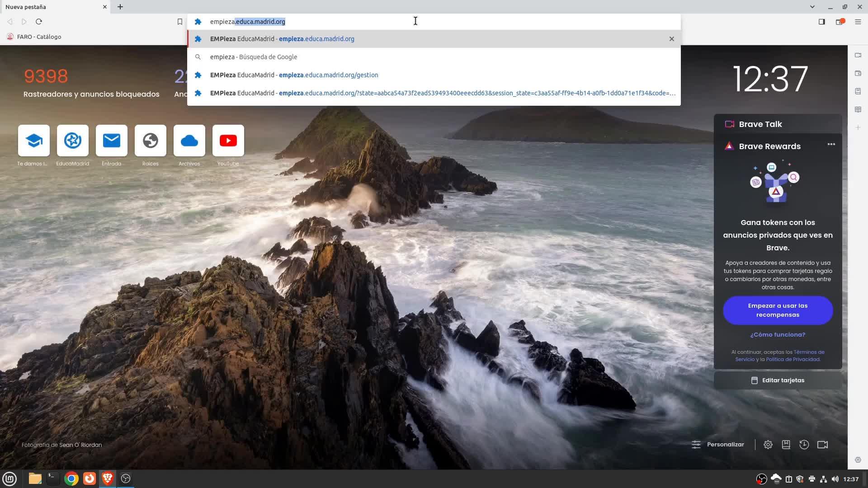The width and height of the screenshot is (868, 488).
Task: Expand the tab search dropdown arrow
Action: [812, 7]
